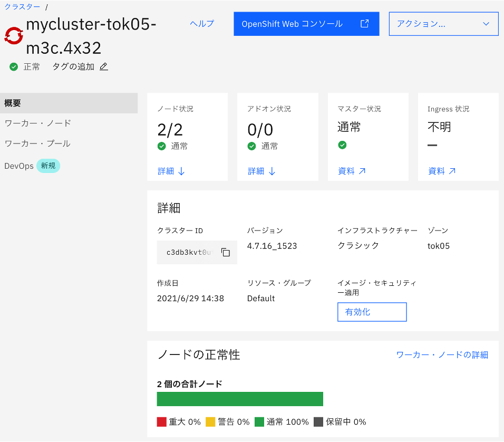This screenshot has width=504, height=442.
Task: Click the cluster name mycluster-tok05-m3c.4x32
Action: (91, 36)
